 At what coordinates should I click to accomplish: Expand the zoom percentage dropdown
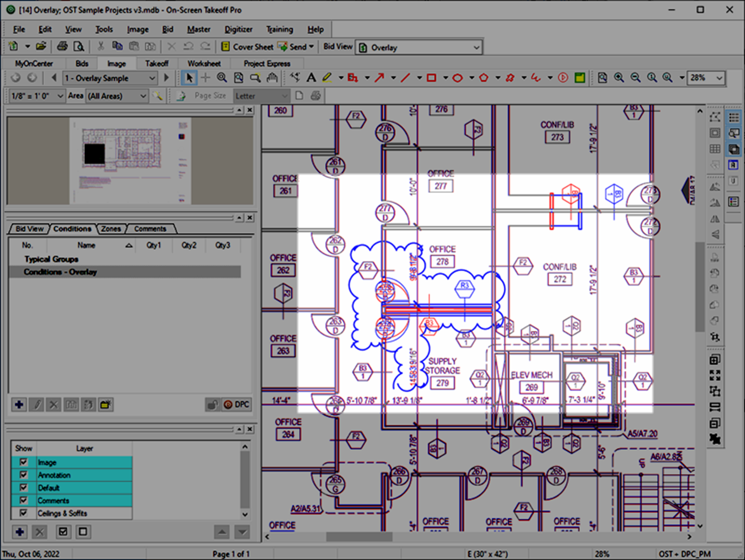point(706,78)
